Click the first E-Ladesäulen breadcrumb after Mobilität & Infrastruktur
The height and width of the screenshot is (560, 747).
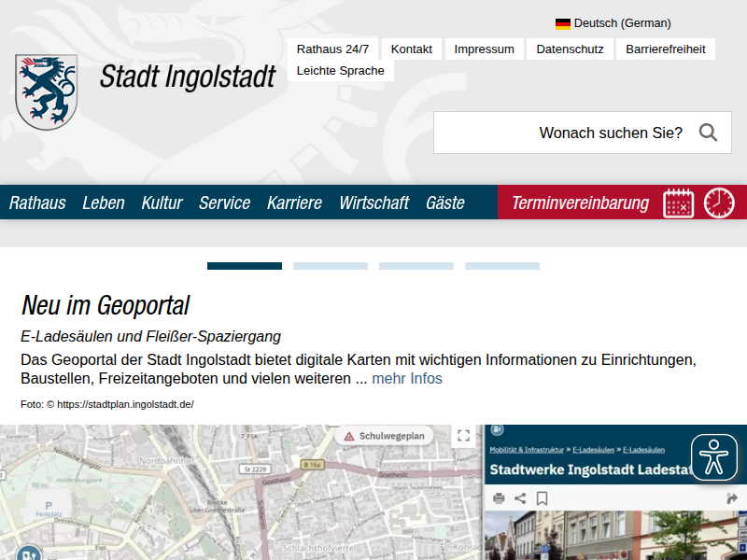pyautogui.click(x=593, y=450)
